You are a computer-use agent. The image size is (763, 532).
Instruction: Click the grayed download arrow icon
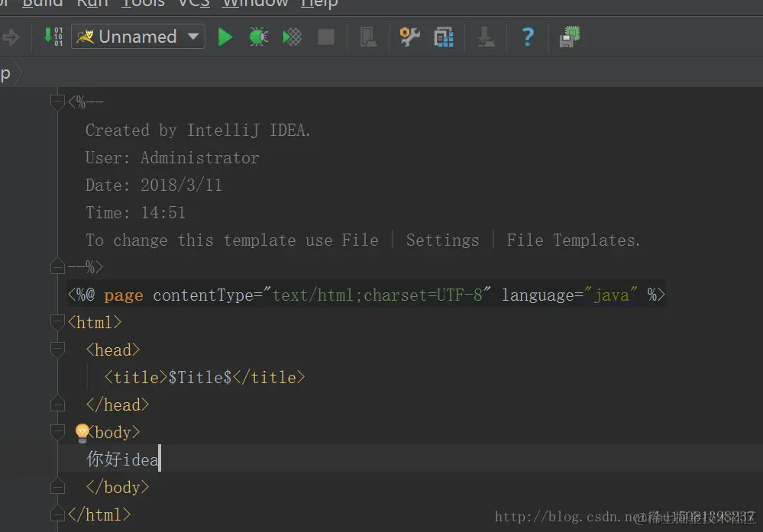(486, 37)
